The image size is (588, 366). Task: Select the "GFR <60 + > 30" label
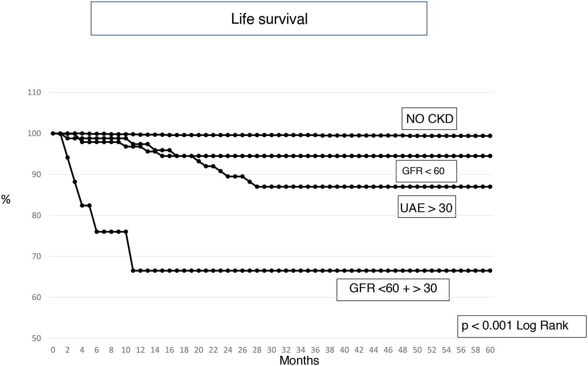[392, 289]
